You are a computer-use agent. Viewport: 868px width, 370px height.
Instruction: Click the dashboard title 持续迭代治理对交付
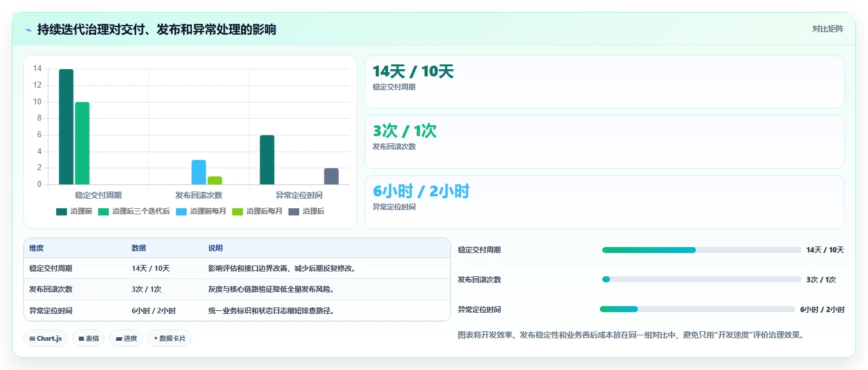(157, 29)
